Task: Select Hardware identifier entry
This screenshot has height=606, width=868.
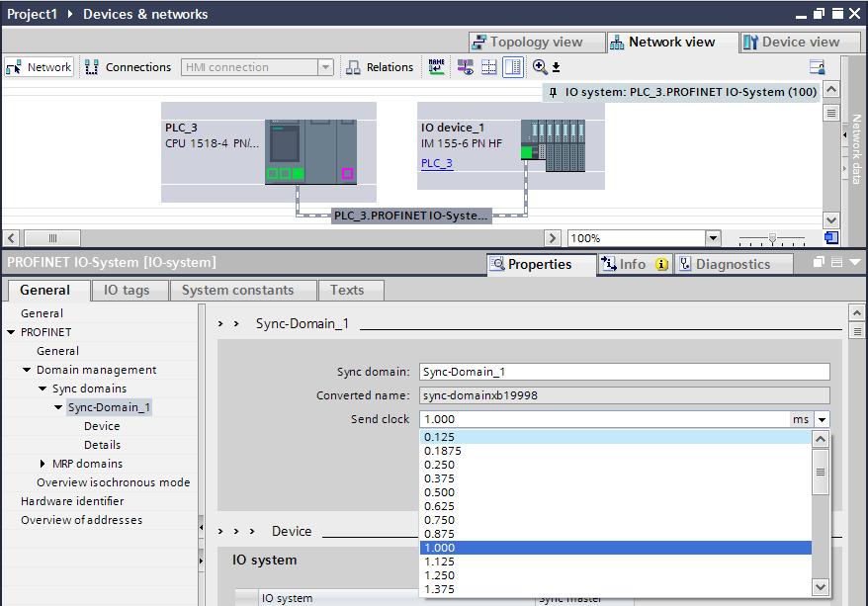Action: [72, 501]
